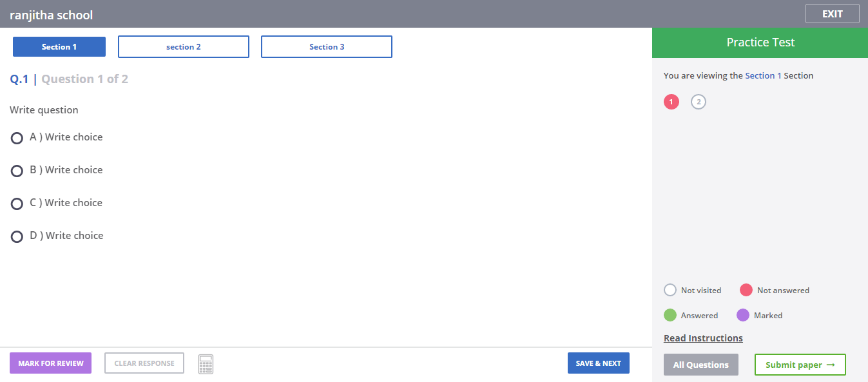Click the 'Practice Test' header

(760, 43)
